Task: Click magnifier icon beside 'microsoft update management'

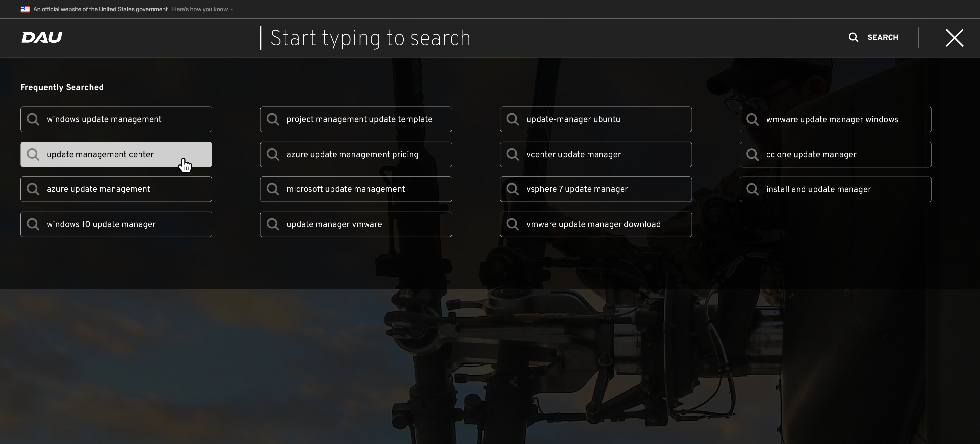Action: [273, 189]
